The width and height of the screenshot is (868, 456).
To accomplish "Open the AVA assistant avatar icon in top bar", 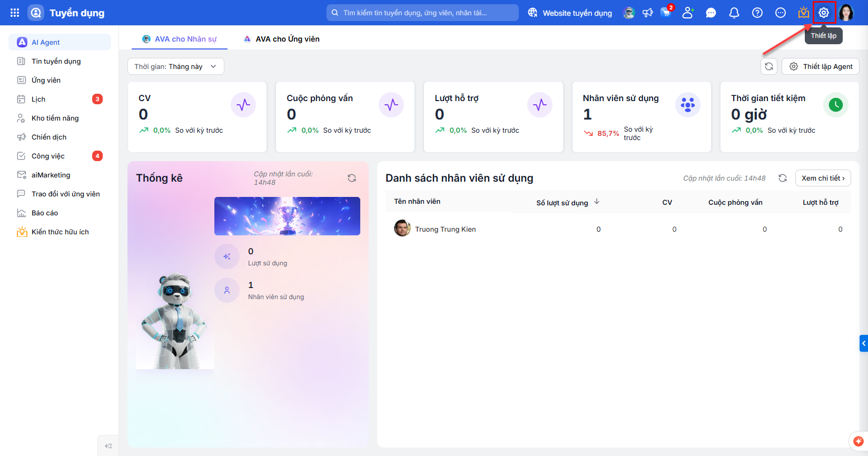I will tap(629, 13).
